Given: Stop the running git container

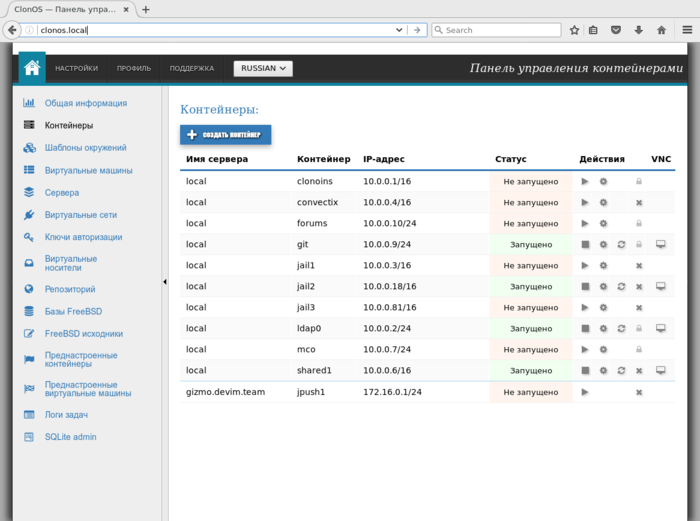Looking at the screenshot, I should 585,245.
